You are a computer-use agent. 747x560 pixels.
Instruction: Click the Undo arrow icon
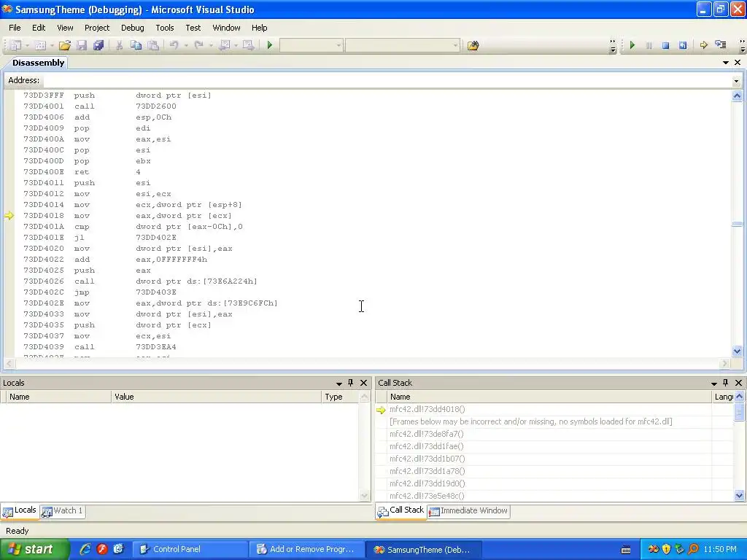174,45
